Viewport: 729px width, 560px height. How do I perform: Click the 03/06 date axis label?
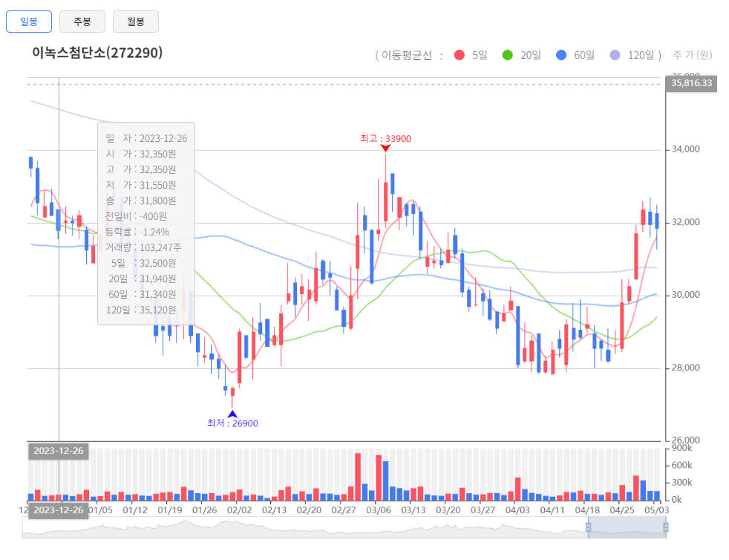(379, 510)
